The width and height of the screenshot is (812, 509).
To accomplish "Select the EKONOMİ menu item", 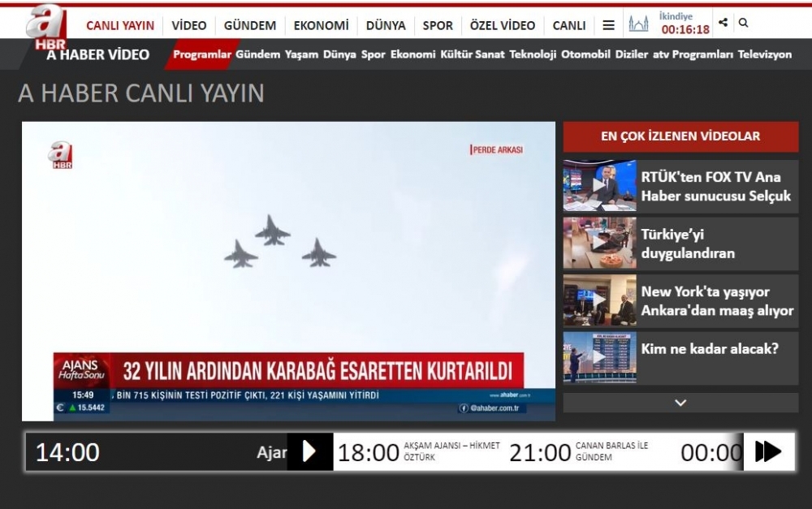I will tap(321, 25).
